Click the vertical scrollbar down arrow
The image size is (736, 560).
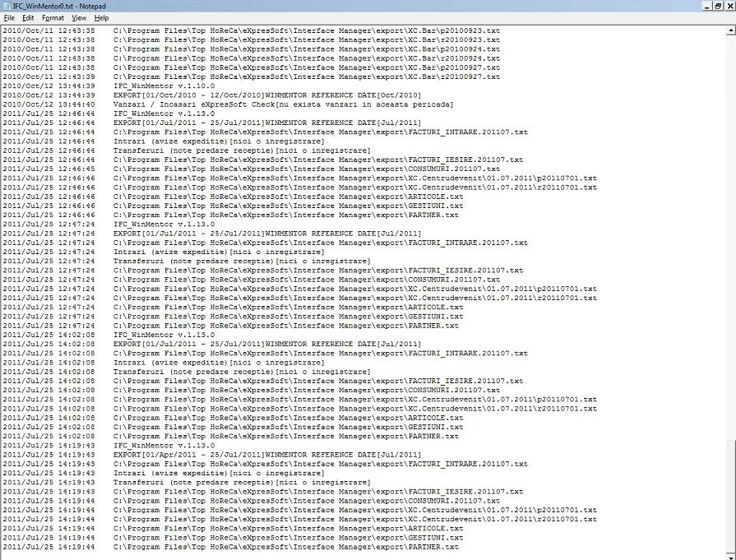coord(731,556)
